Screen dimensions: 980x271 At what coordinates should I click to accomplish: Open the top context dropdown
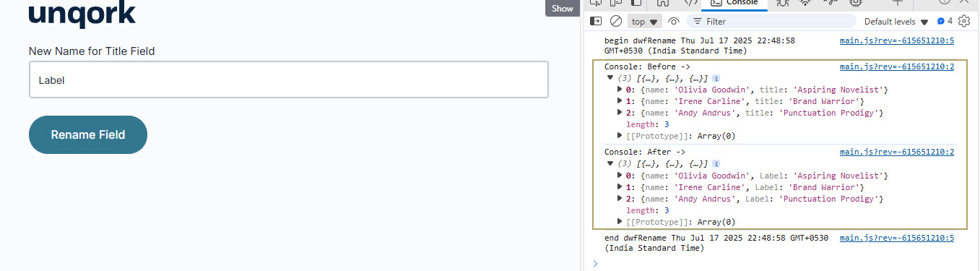(x=646, y=22)
